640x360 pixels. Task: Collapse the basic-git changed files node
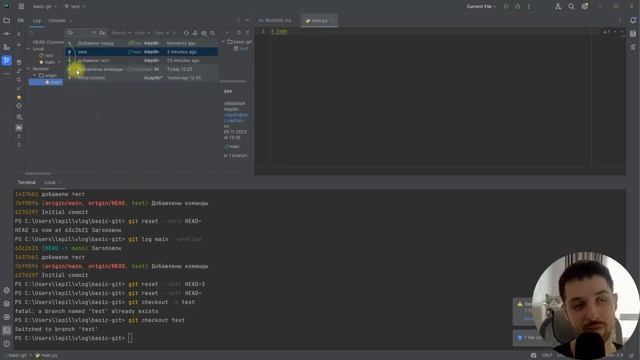click(x=223, y=42)
